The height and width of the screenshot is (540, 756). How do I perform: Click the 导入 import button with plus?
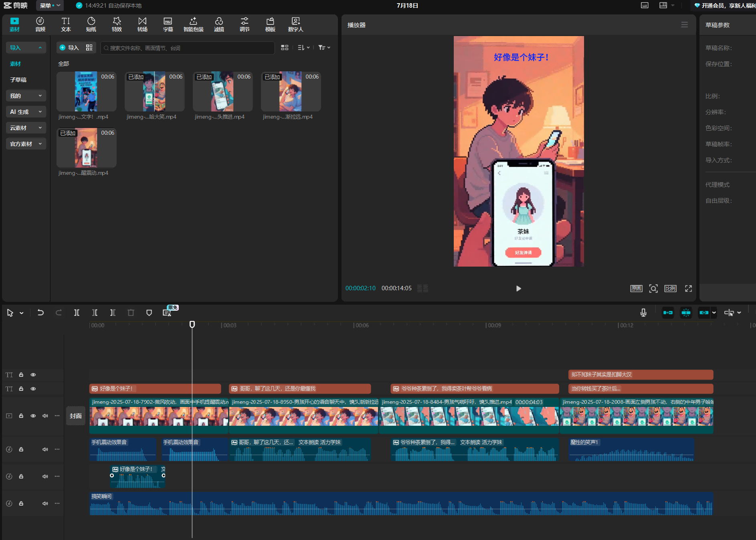coord(69,48)
